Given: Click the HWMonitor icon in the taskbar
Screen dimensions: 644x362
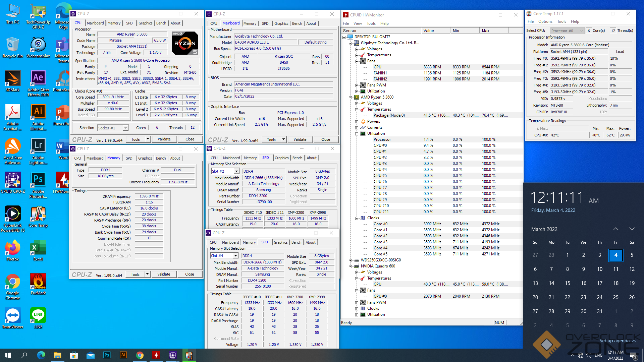Looking at the screenshot, I should pyautogui.click(x=156, y=355).
